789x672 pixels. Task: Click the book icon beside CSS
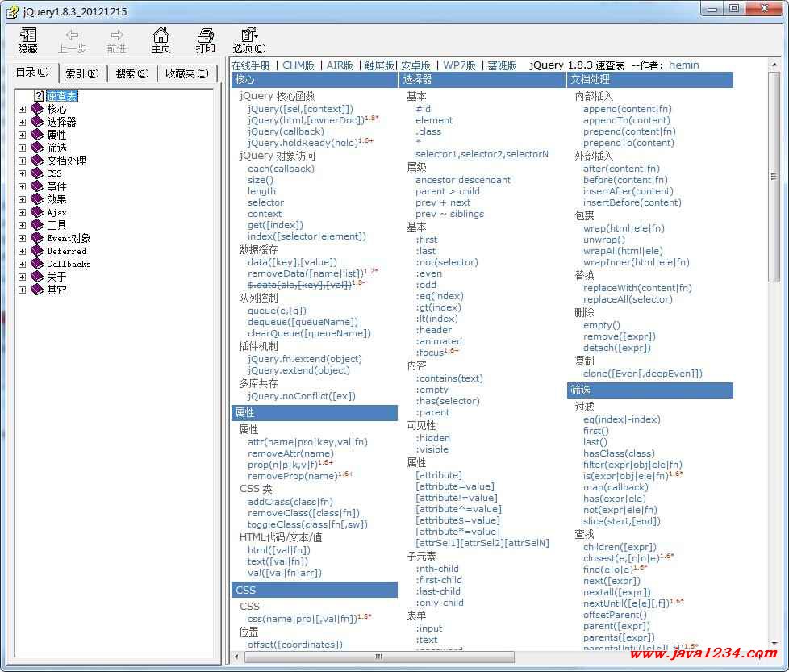click(x=37, y=173)
